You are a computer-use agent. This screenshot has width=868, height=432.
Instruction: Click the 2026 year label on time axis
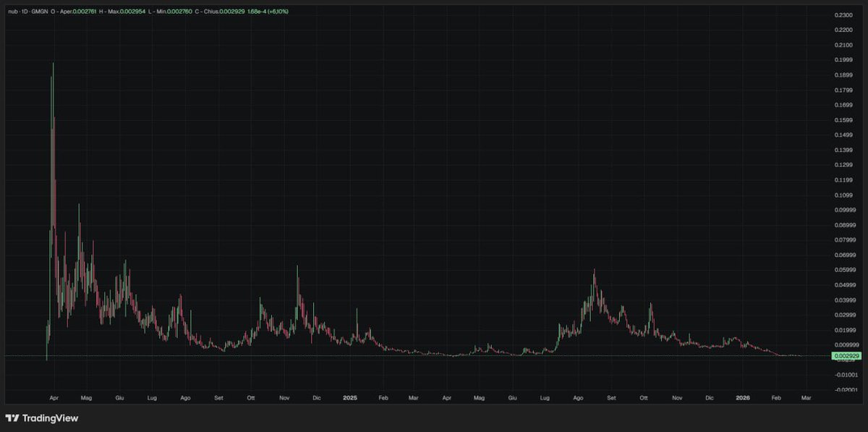743,398
